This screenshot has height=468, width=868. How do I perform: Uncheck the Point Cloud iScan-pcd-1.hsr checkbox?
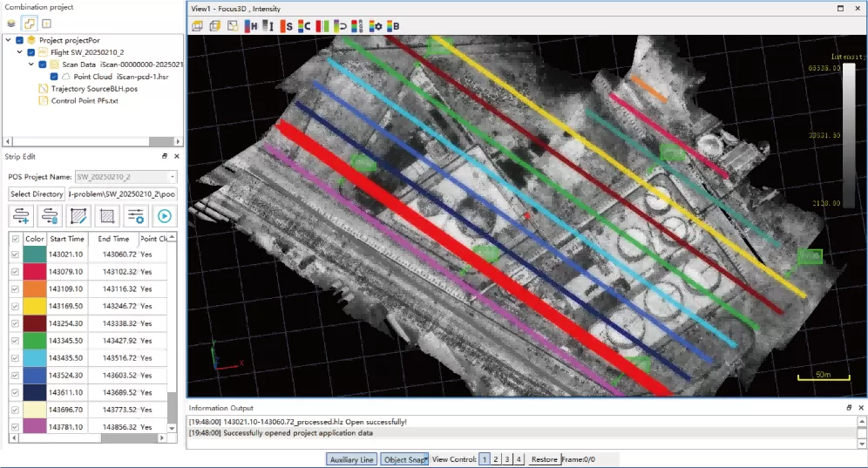tap(54, 77)
